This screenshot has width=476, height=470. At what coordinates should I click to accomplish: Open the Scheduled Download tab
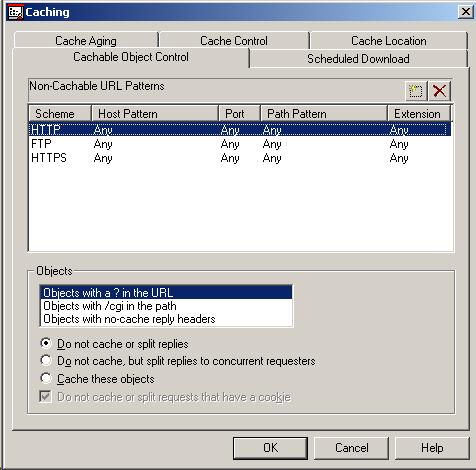pyautogui.click(x=358, y=59)
